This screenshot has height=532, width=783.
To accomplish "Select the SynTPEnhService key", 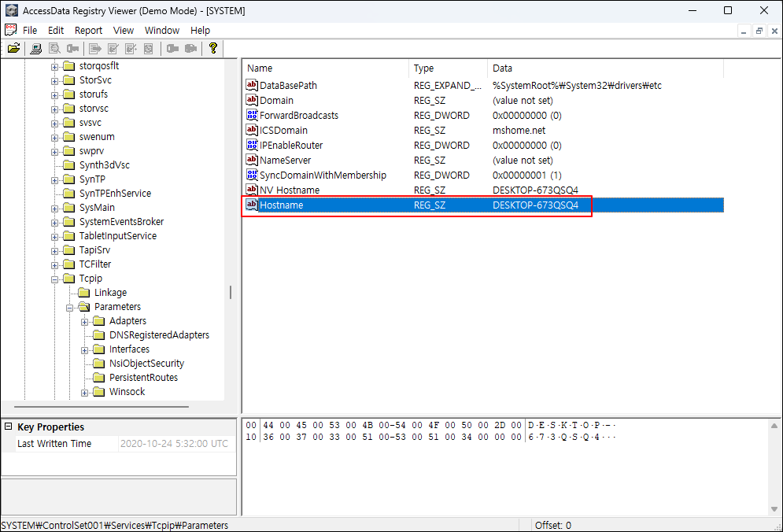I will (115, 194).
